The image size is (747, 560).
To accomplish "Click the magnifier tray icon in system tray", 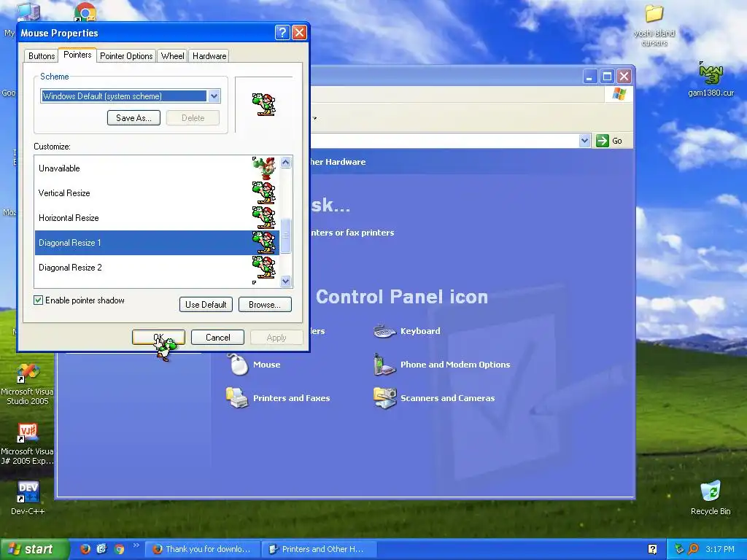I will (693, 549).
